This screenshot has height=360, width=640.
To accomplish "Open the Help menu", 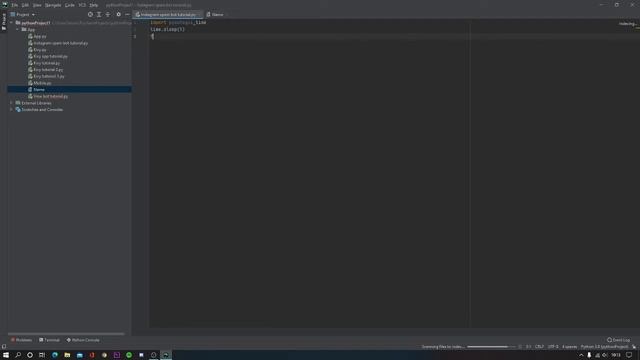I will coord(94,5).
